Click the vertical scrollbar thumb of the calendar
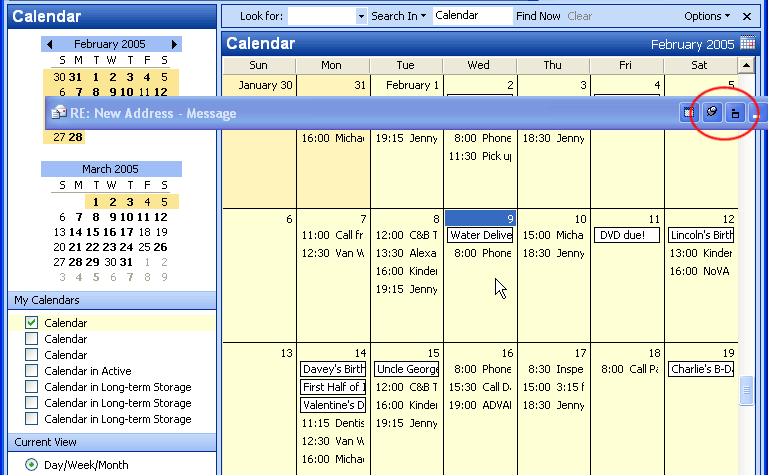The height and width of the screenshot is (475, 768). coord(746,390)
